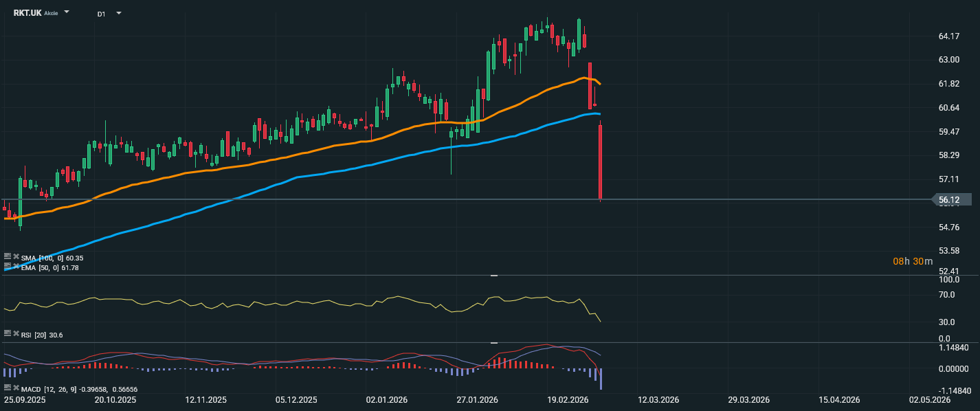Image resolution: width=980 pixels, height=411 pixels.
Task: Open EMA indicator settings icon
Action: [x=8, y=266]
